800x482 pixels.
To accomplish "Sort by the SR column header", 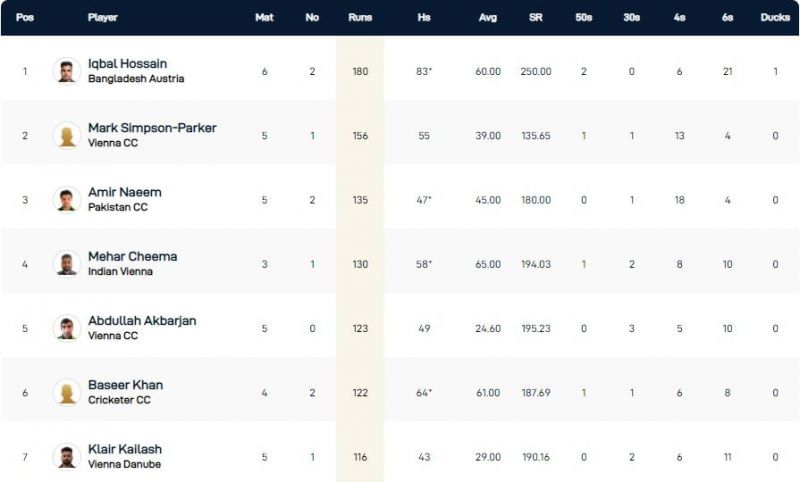I will tap(536, 18).
